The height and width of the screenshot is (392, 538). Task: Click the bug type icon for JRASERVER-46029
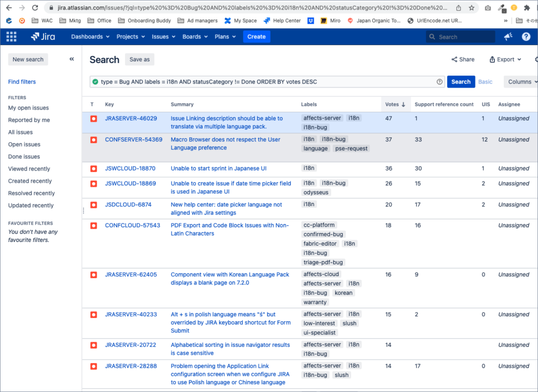[x=94, y=119]
